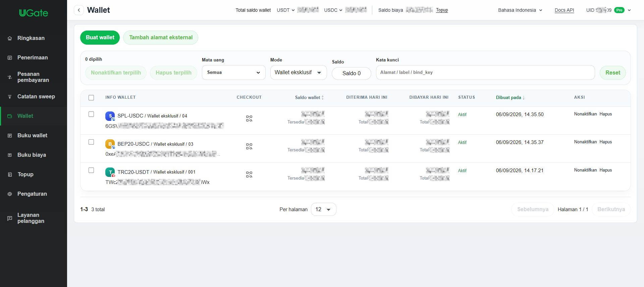Click Hapus for the TRC20-USDT wallet
Viewport: 644px width, 287px height.
(x=606, y=170)
